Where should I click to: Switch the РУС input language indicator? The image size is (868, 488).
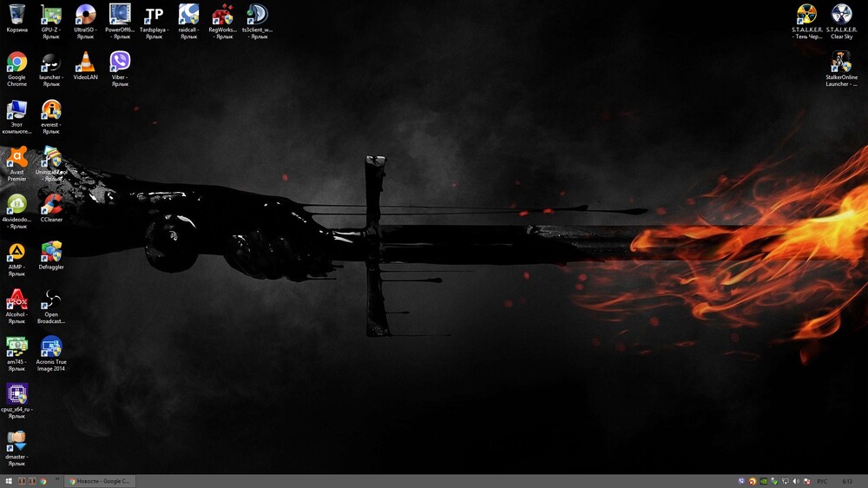(x=822, y=481)
